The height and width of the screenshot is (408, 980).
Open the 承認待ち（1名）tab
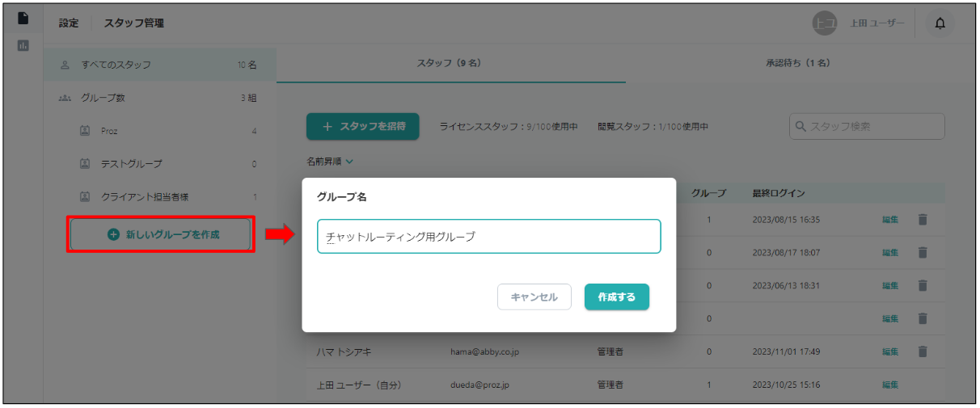798,63
